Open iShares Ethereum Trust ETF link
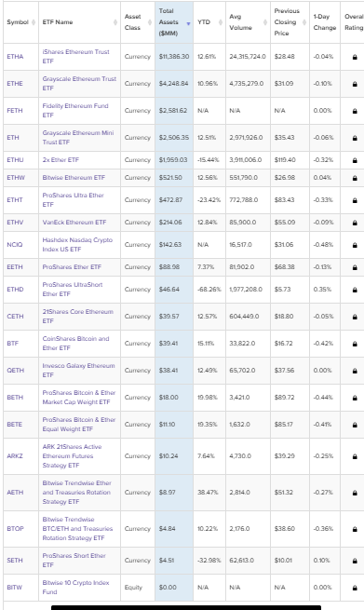 75,57
